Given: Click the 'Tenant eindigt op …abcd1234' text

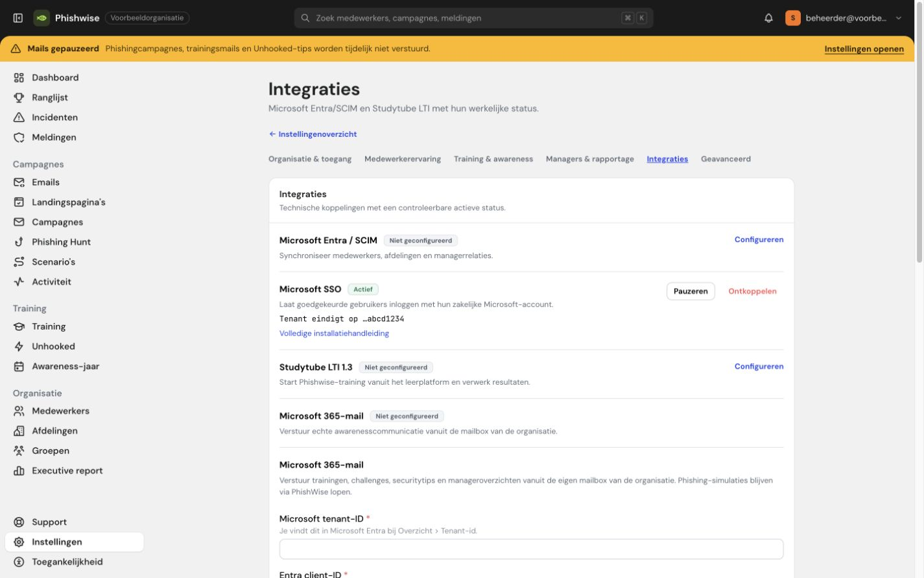Looking at the screenshot, I should pyautogui.click(x=342, y=319).
